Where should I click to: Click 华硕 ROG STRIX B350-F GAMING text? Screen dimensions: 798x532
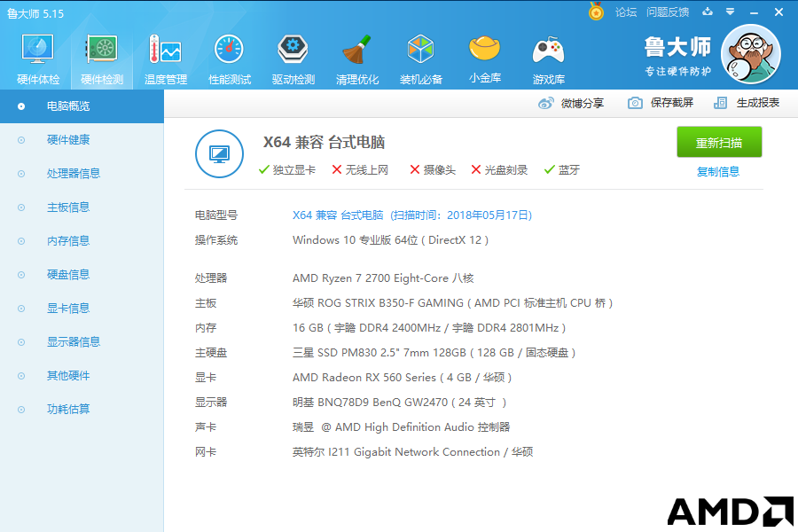tap(452, 303)
